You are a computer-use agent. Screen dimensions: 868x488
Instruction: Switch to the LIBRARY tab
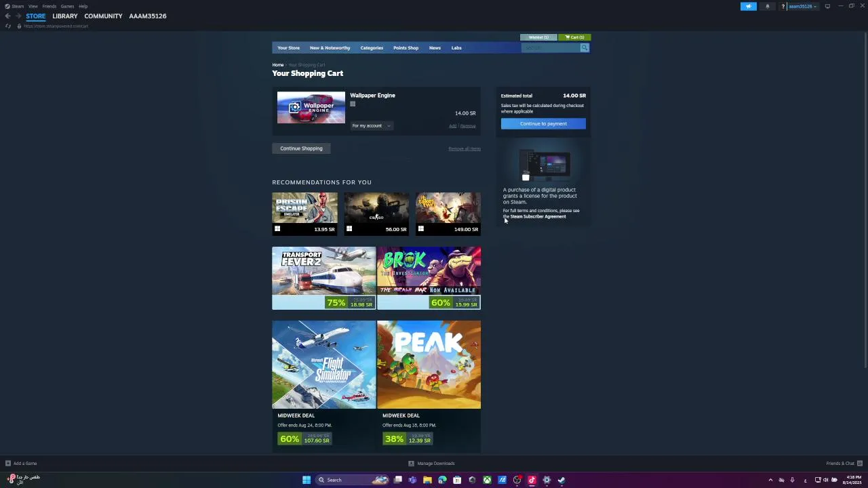(64, 16)
